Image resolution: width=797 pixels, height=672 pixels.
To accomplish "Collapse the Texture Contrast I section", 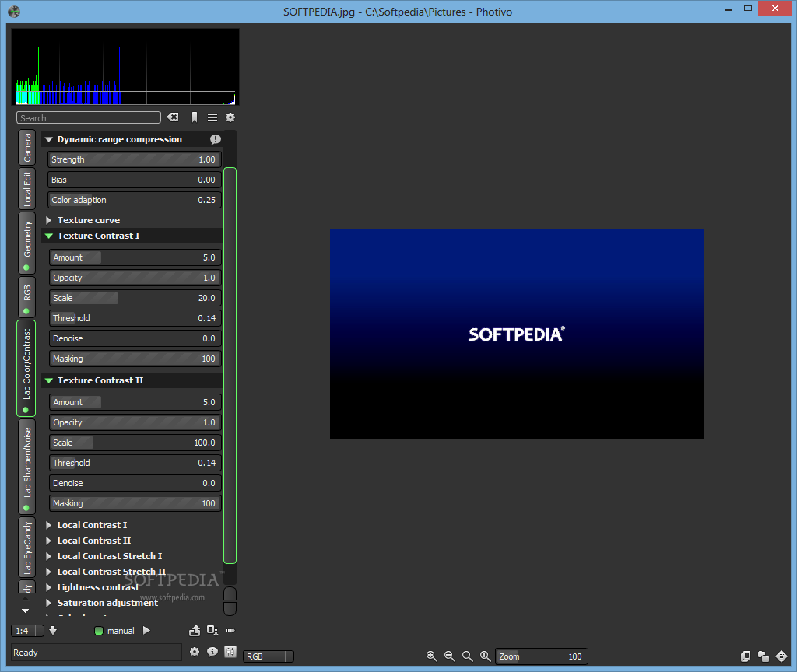I will pyautogui.click(x=49, y=236).
